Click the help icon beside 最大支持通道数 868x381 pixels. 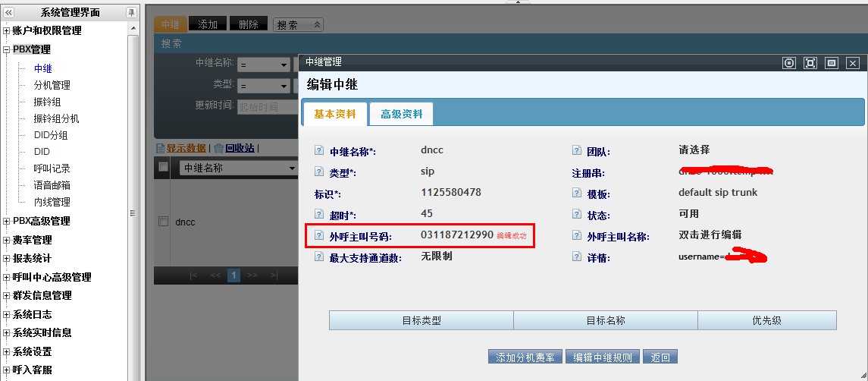319,258
